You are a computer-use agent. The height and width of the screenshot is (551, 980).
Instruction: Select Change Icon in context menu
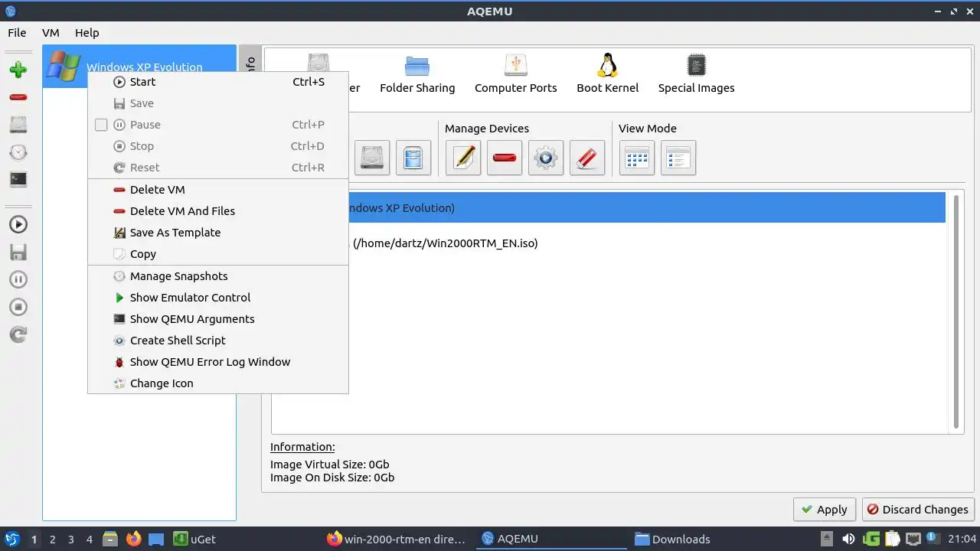tap(218, 383)
